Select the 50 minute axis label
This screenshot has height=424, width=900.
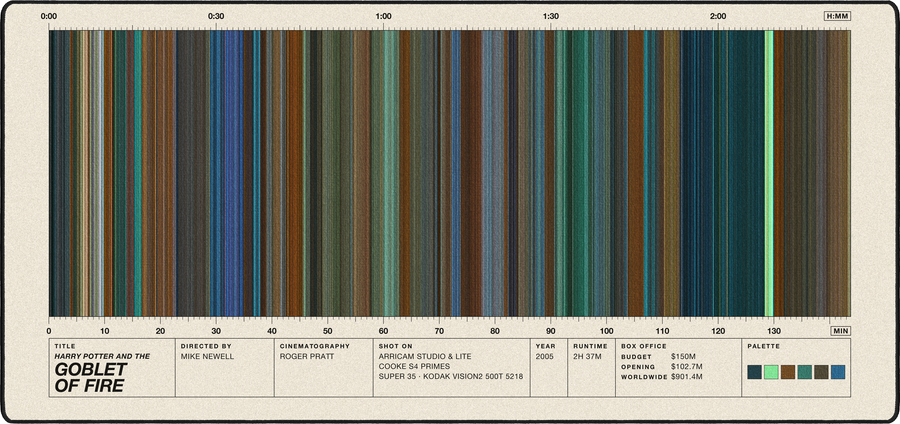coord(327,330)
